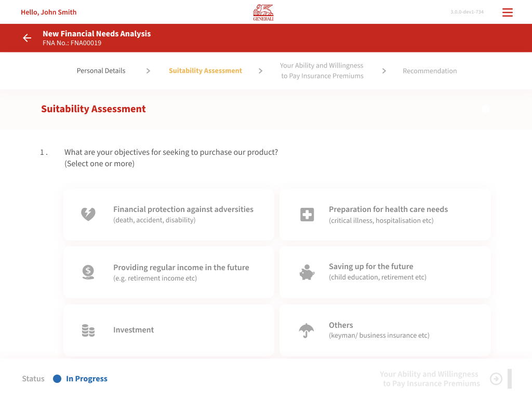Open the Suitability Assessment step tab
The width and height of the screenshot is (532, 399).
[x=205, y=71]
